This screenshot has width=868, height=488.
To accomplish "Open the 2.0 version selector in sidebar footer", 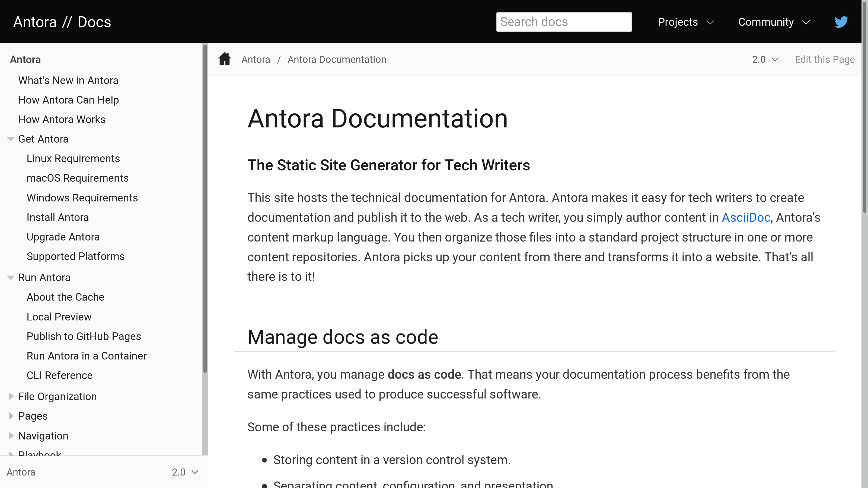I will (x=185, y=472).
